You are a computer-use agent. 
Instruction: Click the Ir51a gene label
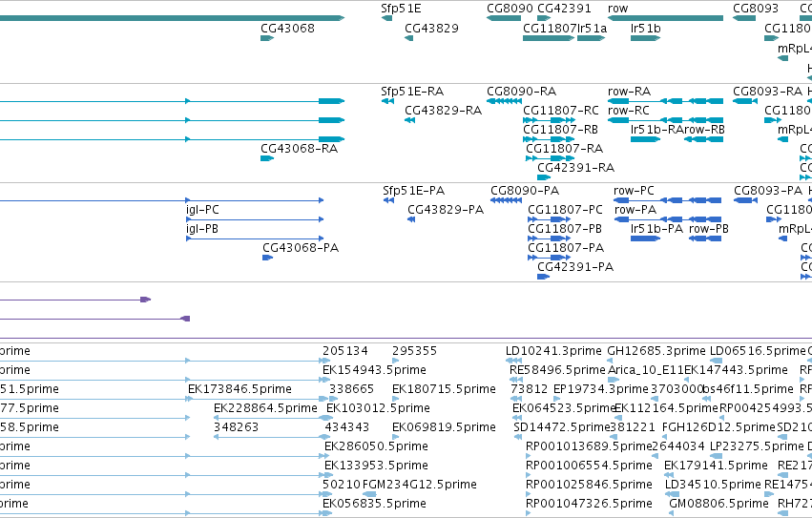tap(592, 29)
